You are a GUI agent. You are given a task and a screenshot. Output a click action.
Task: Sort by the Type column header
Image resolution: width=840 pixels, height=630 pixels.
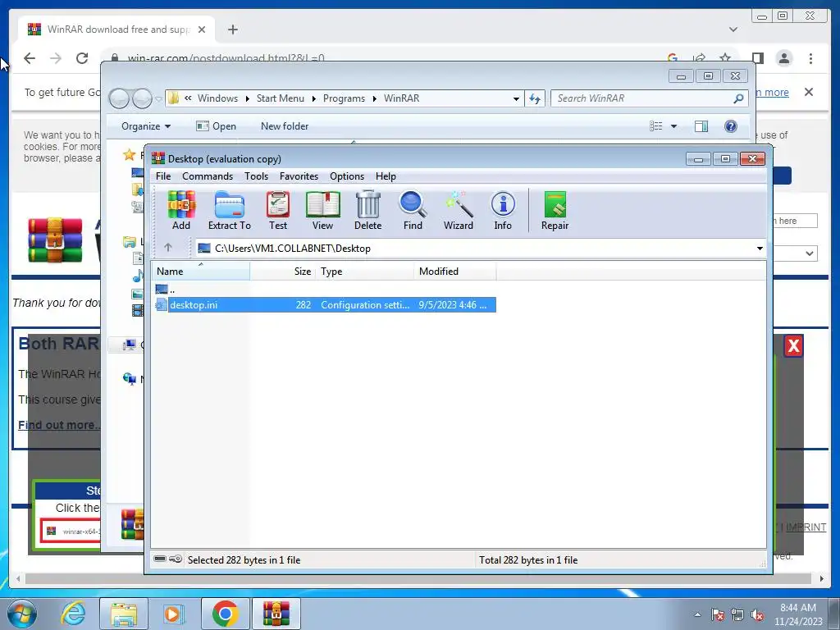(365, 271)
